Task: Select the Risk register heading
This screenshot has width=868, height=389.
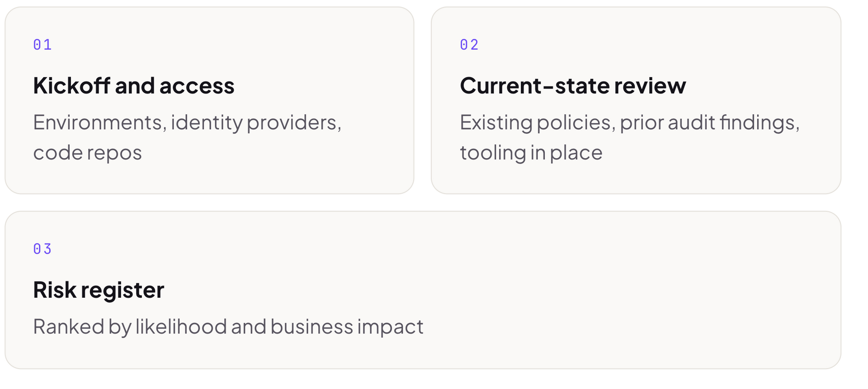Action: [x=99, y=290]
